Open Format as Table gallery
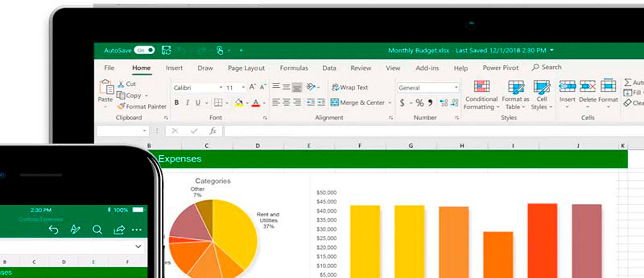The height and width of the screenshot is (278, 644). coord(516,95)
